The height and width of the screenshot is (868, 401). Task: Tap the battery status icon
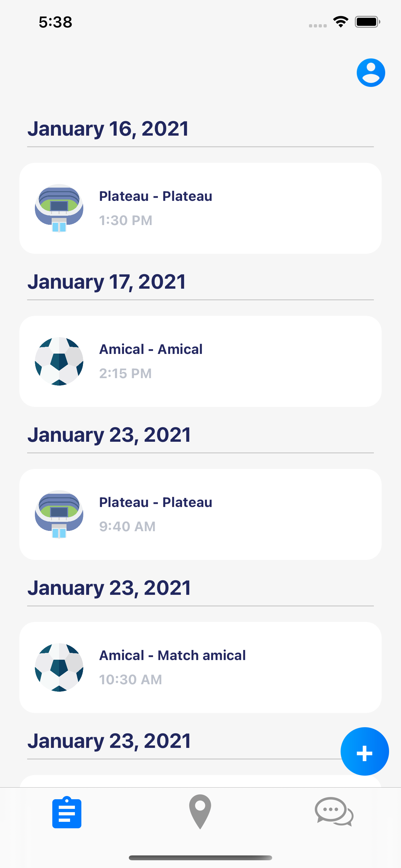pos(367,22)
